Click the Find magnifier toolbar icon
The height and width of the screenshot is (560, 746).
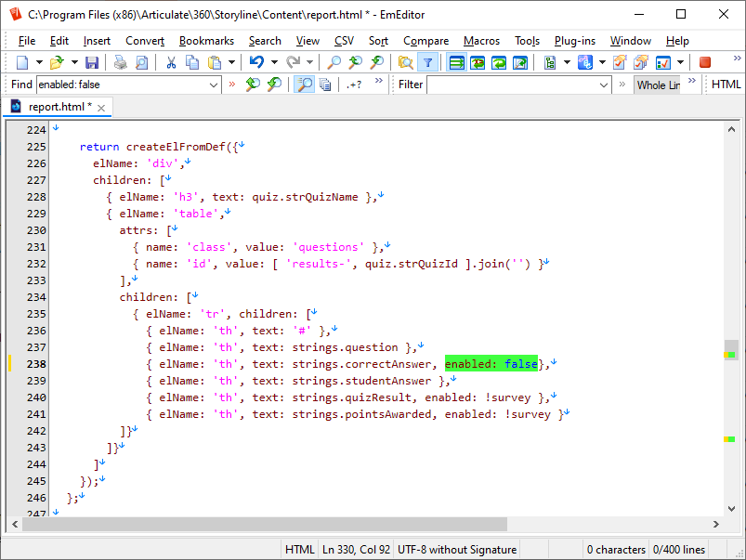click(x=334, y=62)
